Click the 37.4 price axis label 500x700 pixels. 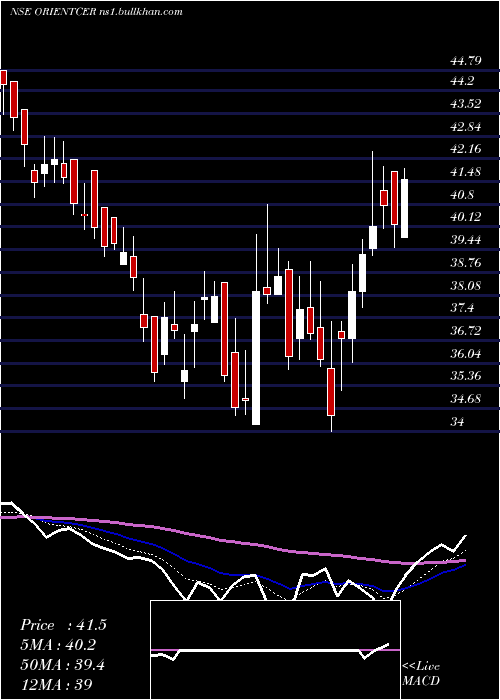(462, 308)
